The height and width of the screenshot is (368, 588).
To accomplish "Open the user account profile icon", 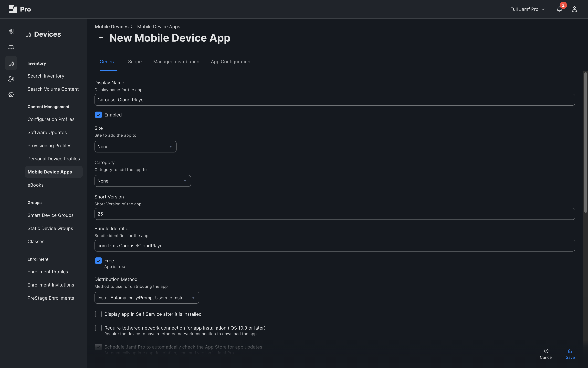I will coord(574,9).
